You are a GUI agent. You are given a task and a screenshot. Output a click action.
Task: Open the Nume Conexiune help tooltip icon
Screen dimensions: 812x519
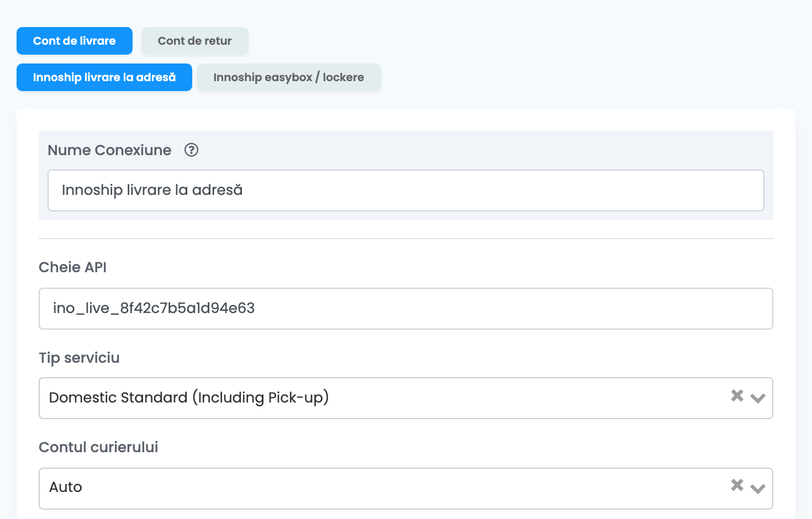[191, 150]
